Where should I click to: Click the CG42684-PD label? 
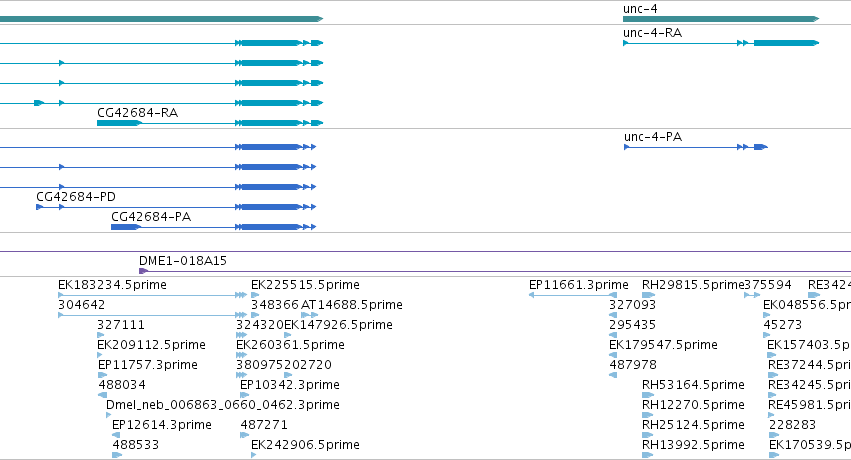tap(76, 197)
